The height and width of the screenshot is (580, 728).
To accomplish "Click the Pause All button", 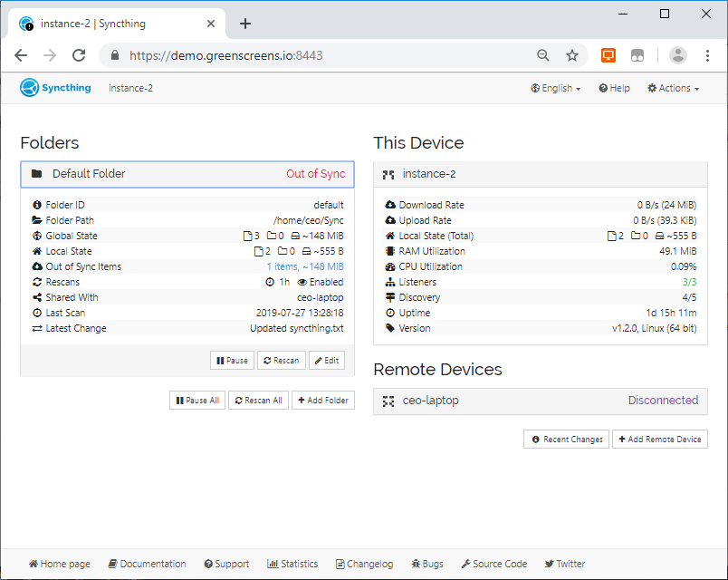I will click(197, 401).
